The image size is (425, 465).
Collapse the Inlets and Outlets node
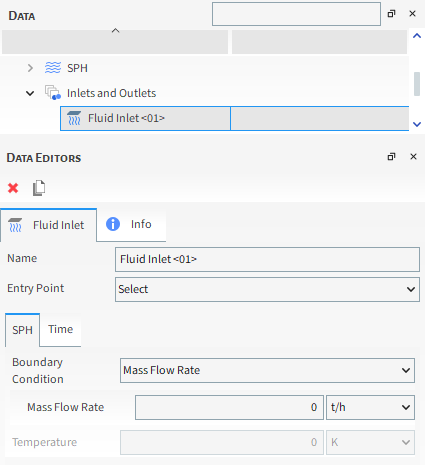click(x=30, y=93)
